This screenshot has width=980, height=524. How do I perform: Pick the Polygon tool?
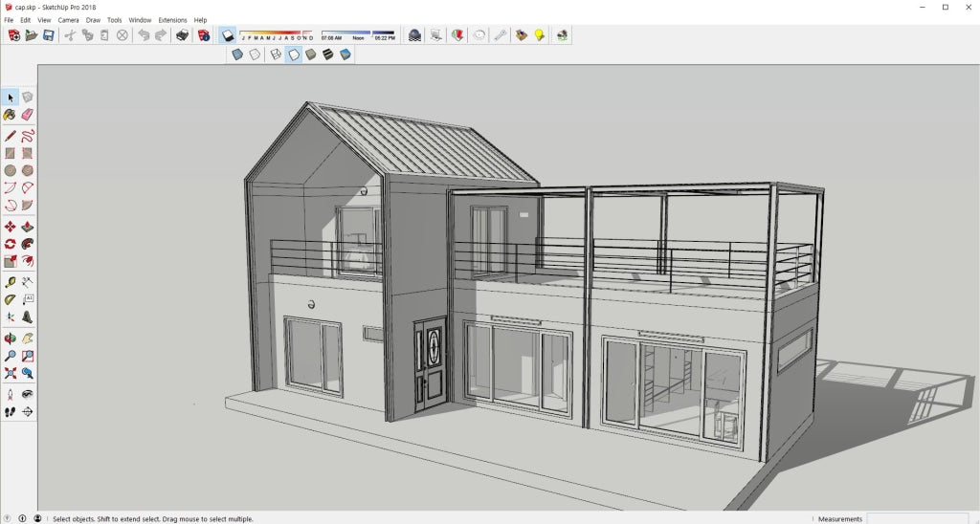point(28,170)
